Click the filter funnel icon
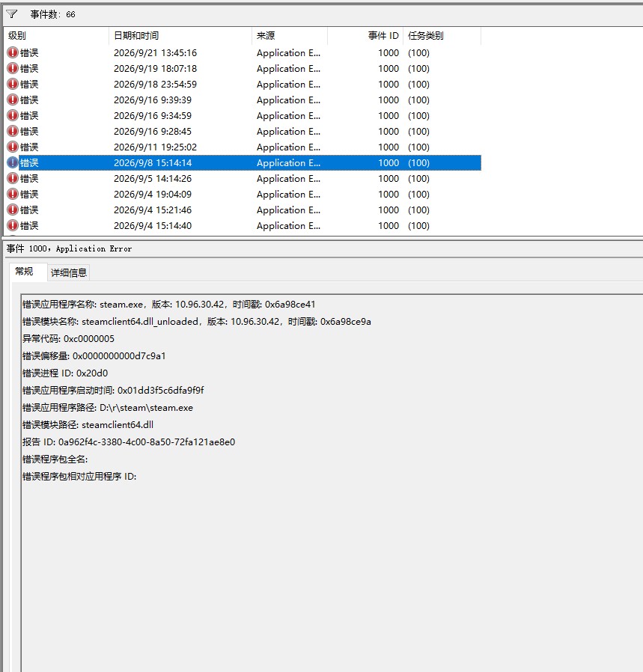This screenshot has width=643, height=672. click(x=11, y=14)
